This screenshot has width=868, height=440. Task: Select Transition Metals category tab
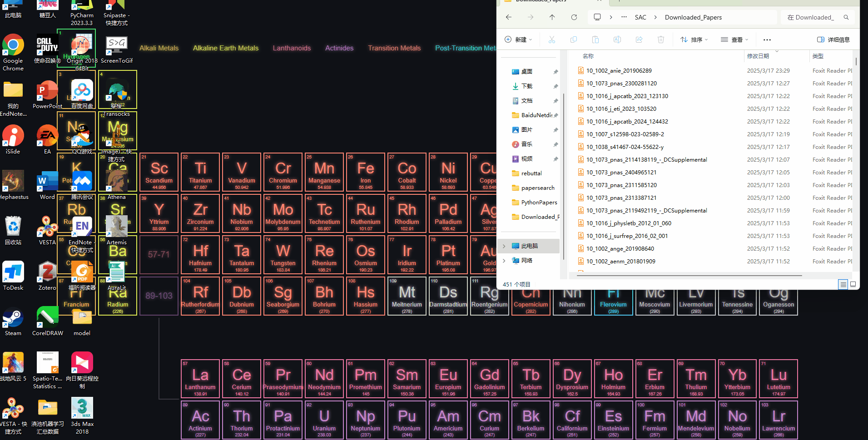click(x=394, y=48)
